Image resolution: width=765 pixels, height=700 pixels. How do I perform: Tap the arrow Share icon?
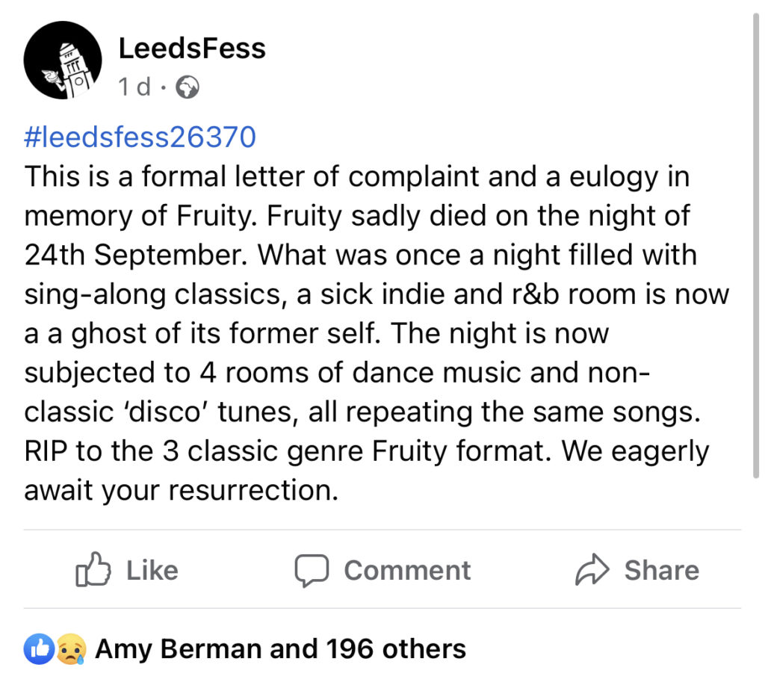(592, 569)
